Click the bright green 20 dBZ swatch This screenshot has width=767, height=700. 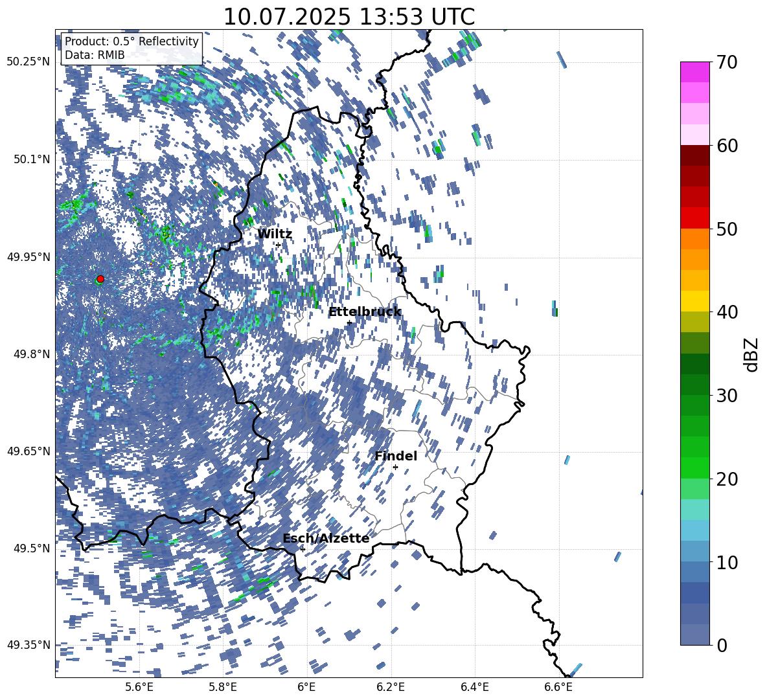[x=694, y=468]
